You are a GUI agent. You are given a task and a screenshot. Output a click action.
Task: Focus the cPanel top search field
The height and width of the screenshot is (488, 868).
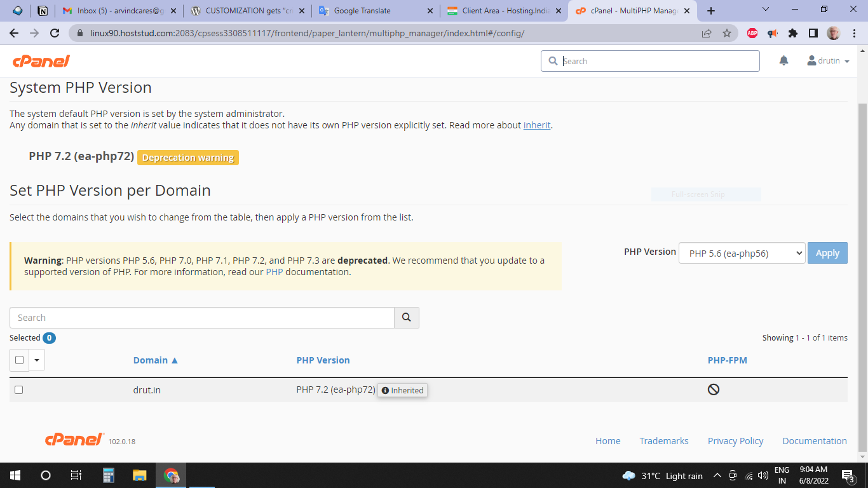651,61
